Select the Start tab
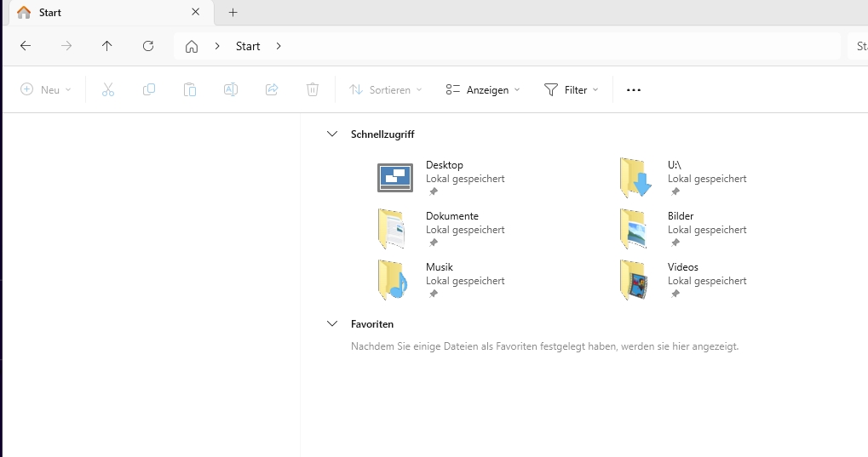Image resolution: width=868 pixels, height=457 pixels. (102, 13)
